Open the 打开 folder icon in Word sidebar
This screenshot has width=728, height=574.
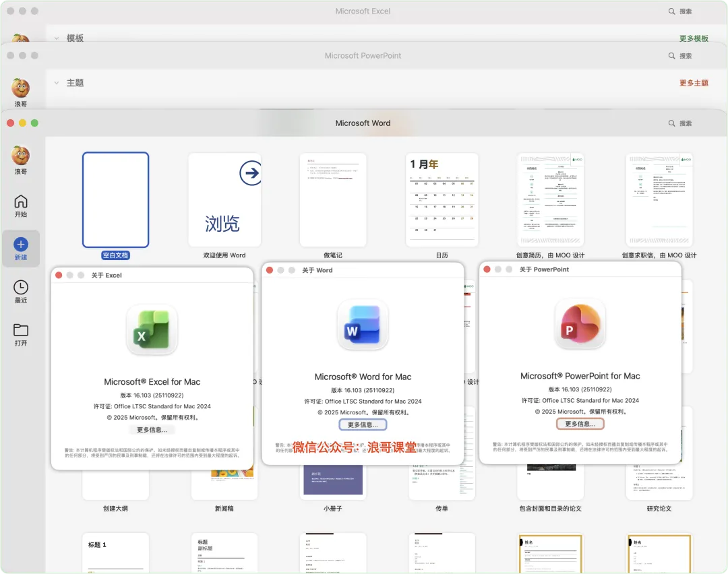click(20, 330)
